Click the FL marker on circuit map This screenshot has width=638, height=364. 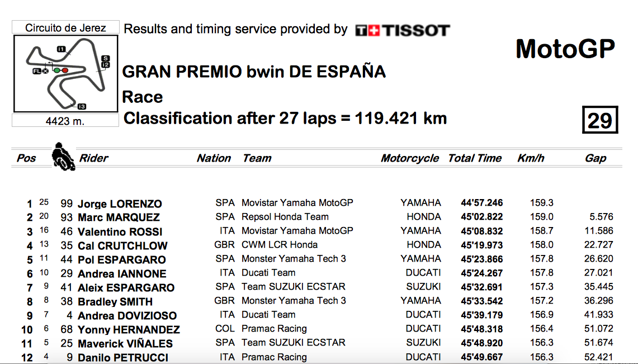37,71
